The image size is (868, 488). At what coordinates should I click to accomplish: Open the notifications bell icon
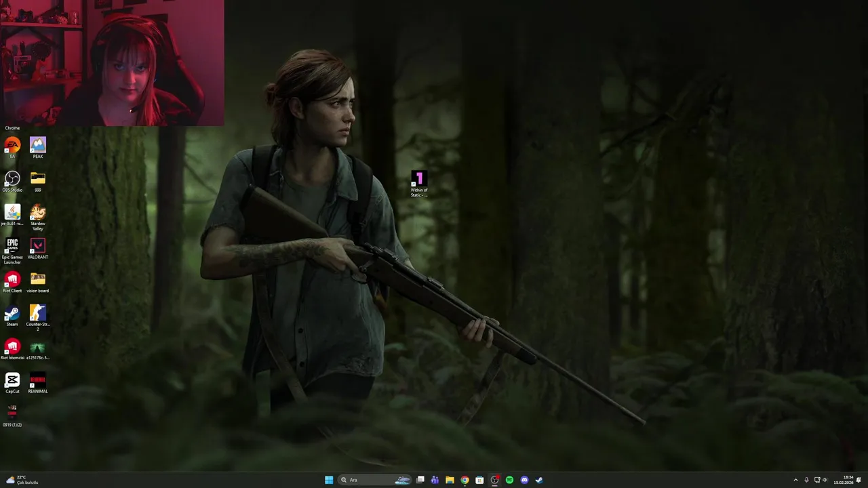[859, 480]
